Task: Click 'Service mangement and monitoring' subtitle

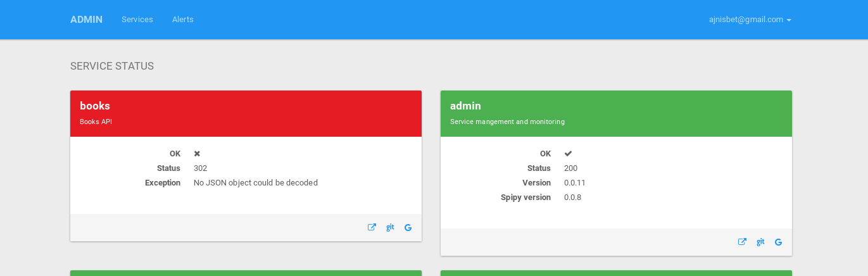Action: tap(507, 122)
